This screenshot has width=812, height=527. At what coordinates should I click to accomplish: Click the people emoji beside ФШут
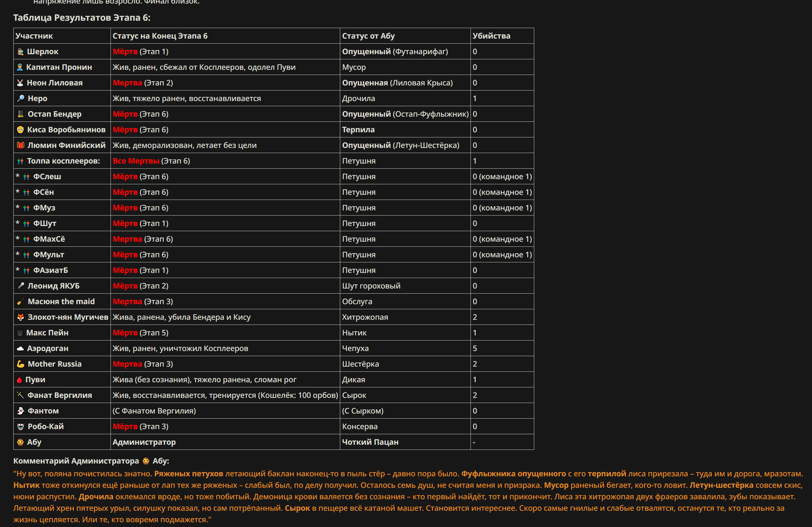point(27,224)
